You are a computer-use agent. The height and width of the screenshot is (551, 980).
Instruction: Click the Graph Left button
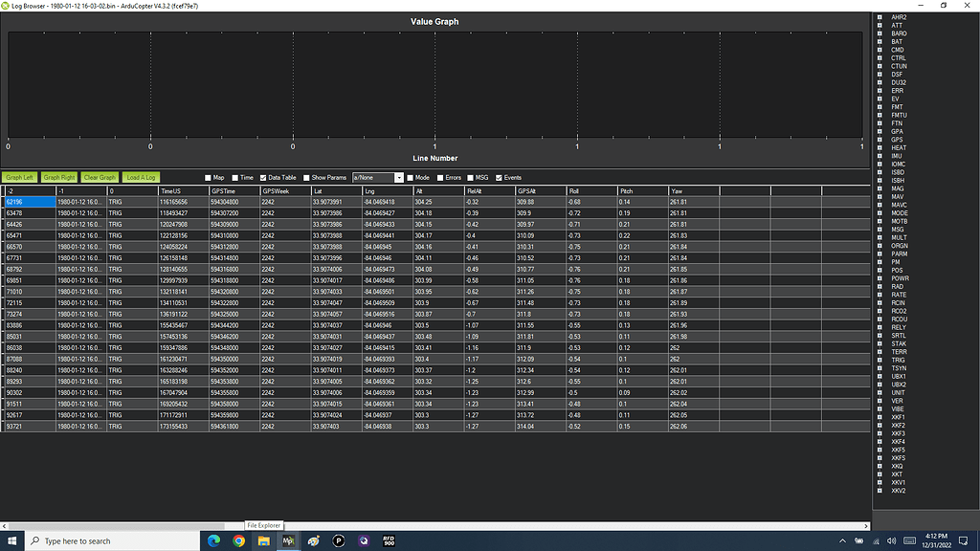pos(21,177)
